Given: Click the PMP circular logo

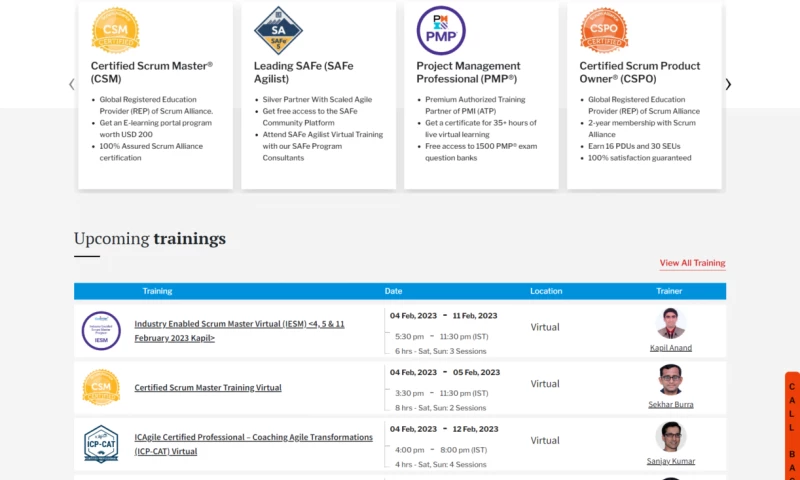Looking at the screenshot, I should [x=441, y=30].
